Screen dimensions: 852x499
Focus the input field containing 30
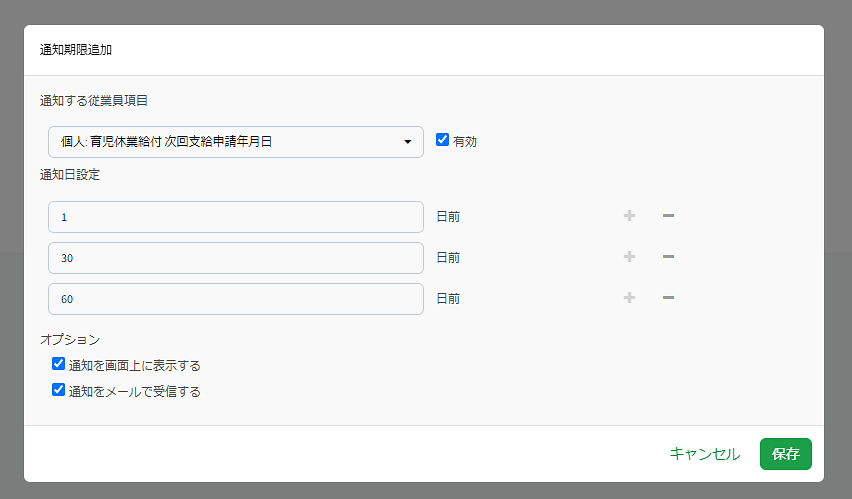[236, 258]
